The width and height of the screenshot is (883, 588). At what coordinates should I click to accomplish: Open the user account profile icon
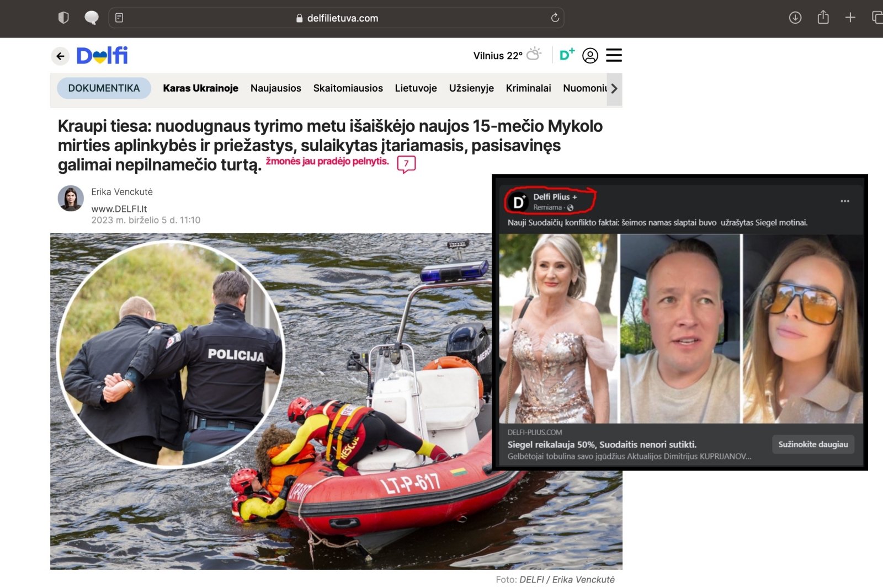590,55
